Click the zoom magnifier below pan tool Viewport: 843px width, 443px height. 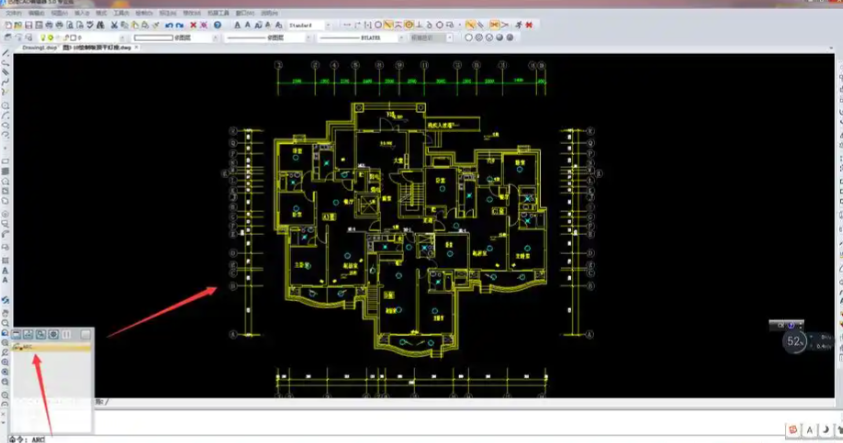click(5, 323)
